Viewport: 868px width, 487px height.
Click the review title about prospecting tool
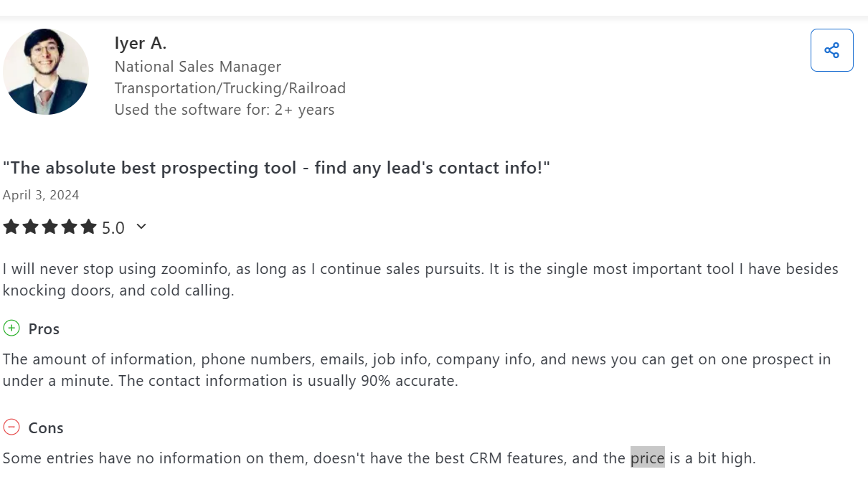pyautogui.click(x=276, y=167)
